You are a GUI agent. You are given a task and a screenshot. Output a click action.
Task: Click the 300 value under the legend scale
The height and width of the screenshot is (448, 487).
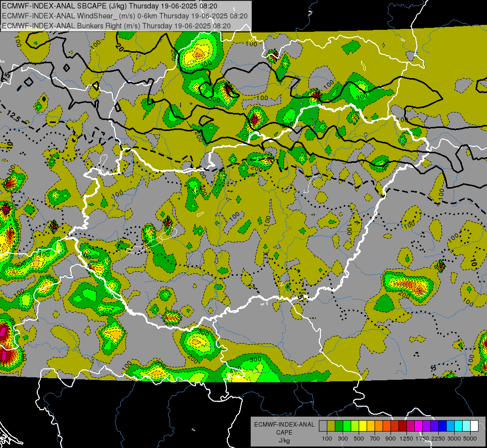(x=343, y=439)
